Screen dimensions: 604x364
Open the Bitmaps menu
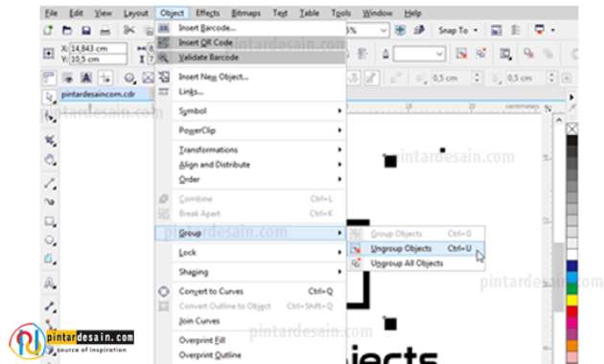point(245,13)
